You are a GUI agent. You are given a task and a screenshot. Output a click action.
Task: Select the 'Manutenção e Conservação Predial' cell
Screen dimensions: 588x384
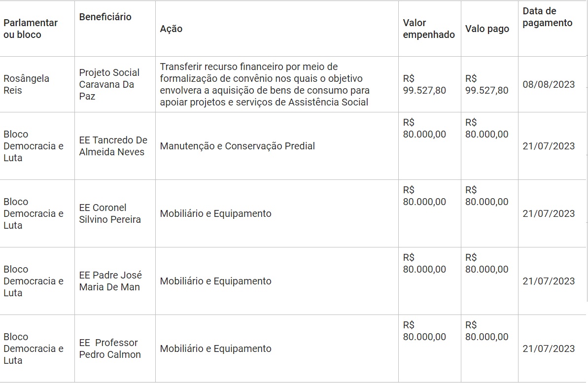pyautogui.click(x=237, y=146)
